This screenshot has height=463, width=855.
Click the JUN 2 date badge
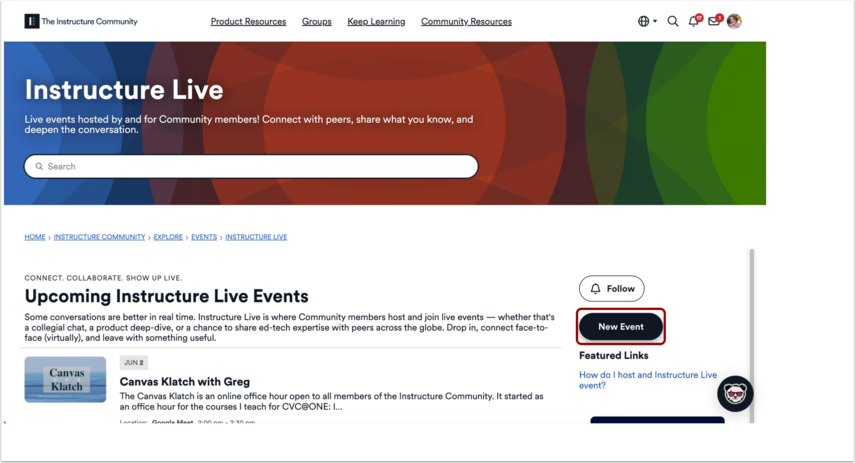coord(134,363)
